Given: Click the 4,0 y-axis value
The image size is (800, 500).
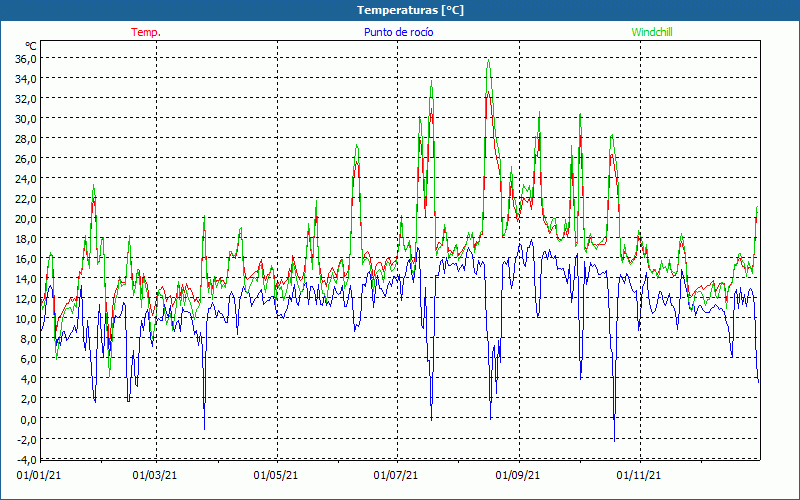Looking at the screenshot, I should (29, 379).
